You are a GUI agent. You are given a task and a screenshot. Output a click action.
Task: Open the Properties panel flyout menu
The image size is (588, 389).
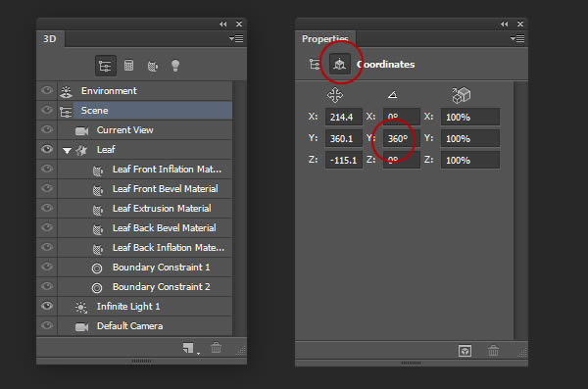coord(517,38)
